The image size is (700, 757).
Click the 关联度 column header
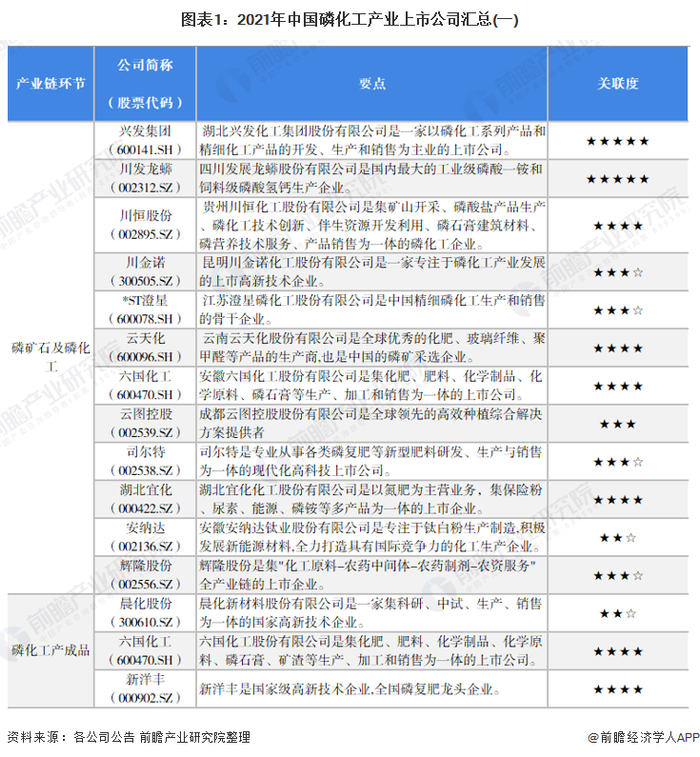tap(618, 84)
